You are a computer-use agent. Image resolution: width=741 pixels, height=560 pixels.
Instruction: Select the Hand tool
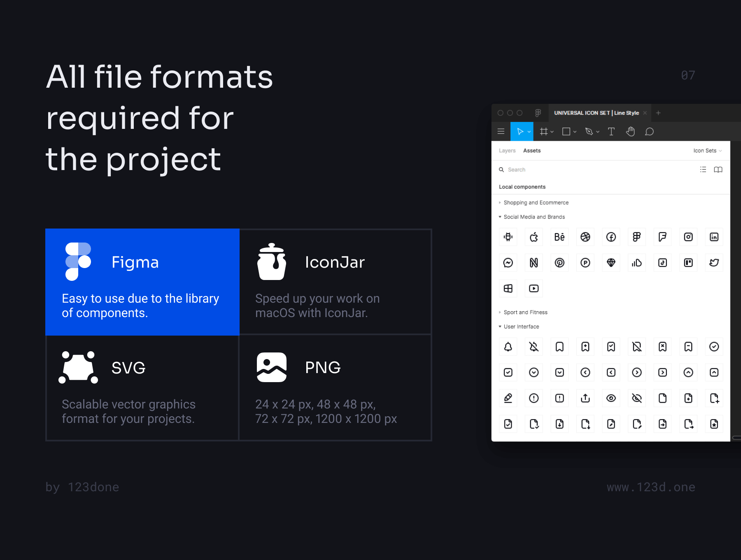[630, 131]
